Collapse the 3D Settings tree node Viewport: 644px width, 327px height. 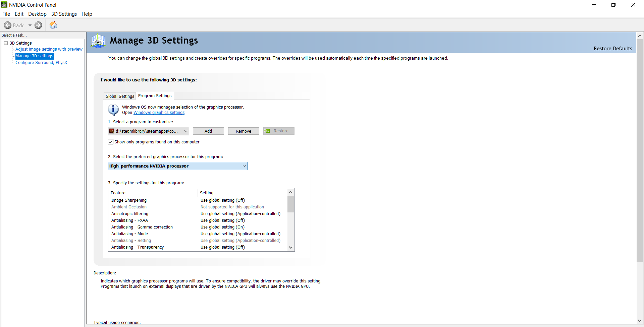tap(6, 43)
